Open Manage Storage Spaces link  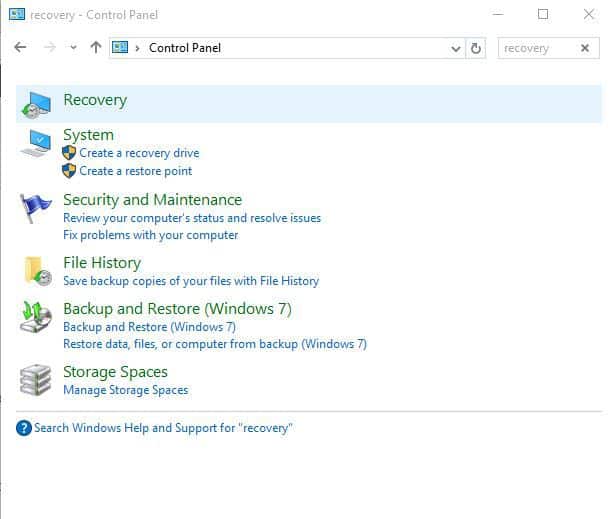126,390
